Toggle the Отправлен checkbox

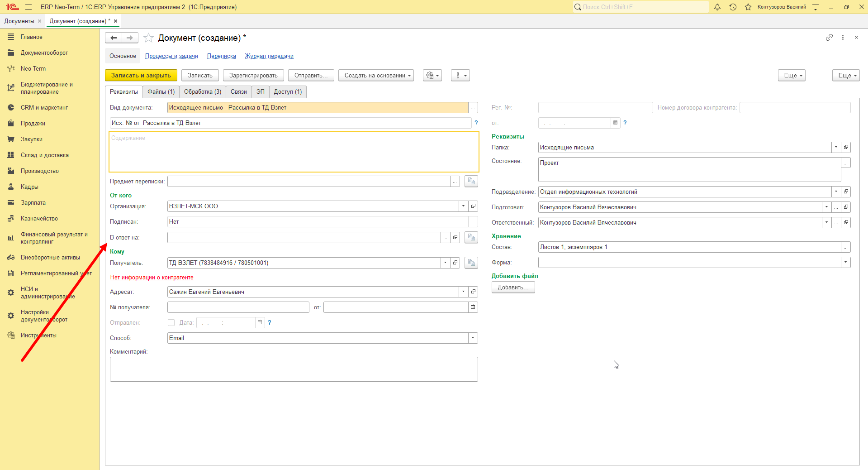(x=171, y=322)
